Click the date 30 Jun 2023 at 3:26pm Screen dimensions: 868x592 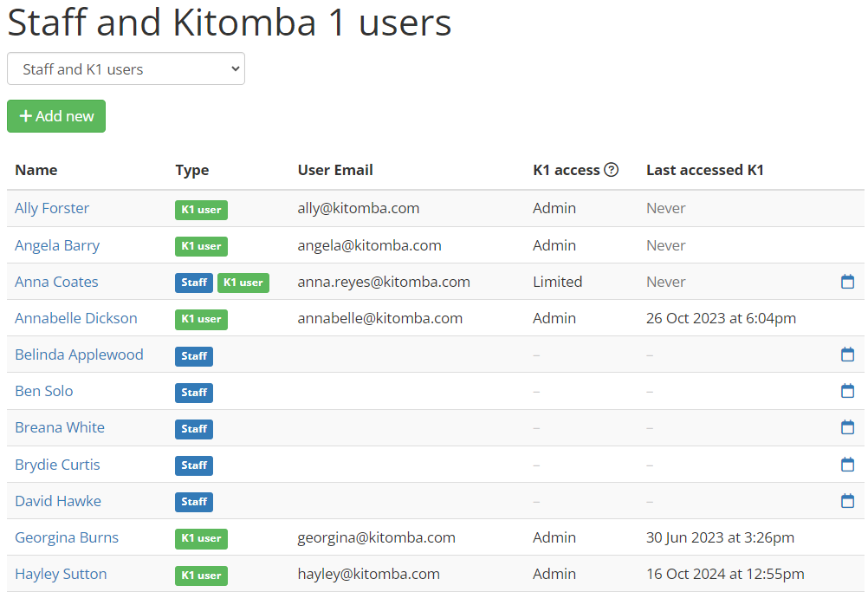click(720, 537)
